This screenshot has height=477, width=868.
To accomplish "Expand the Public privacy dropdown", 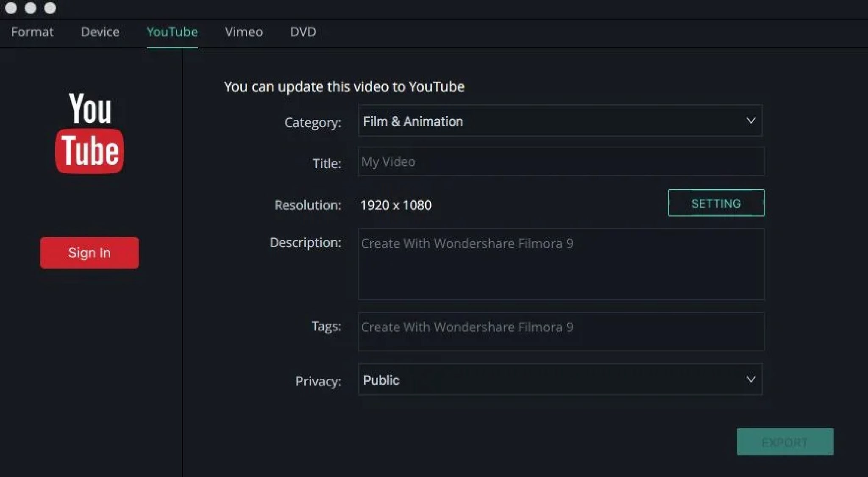I will pos(559,380).
